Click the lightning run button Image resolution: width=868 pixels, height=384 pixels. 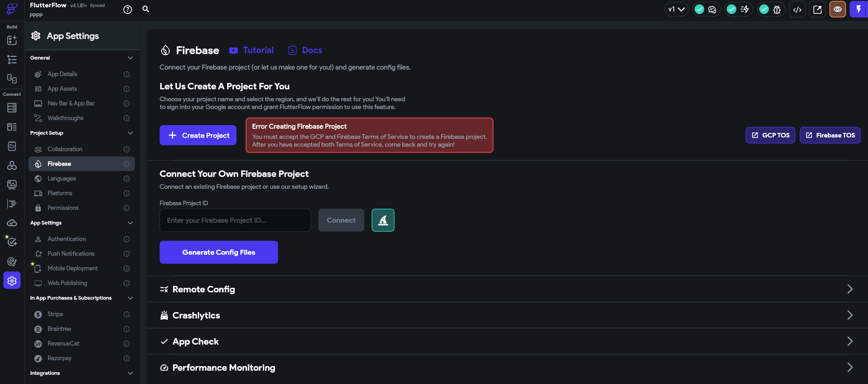click(858, 9)
